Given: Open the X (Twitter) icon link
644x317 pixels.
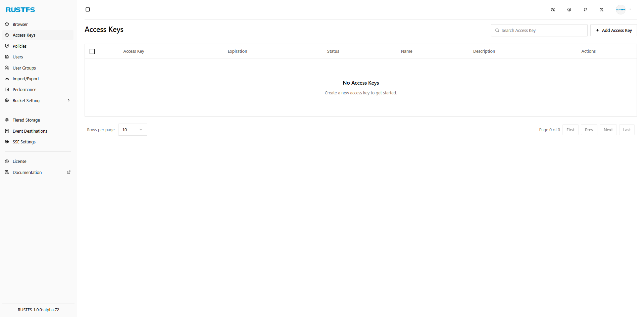Looking at the screenshot, I should tap(602, 9).
